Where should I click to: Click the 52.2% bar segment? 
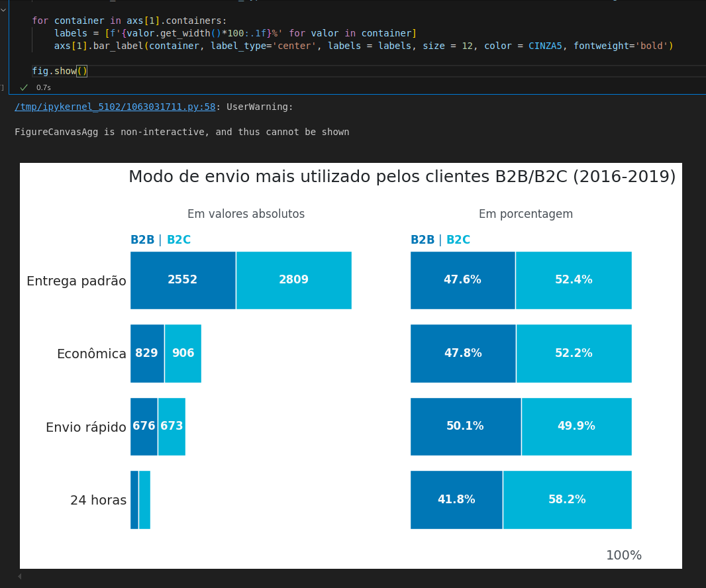574,354
